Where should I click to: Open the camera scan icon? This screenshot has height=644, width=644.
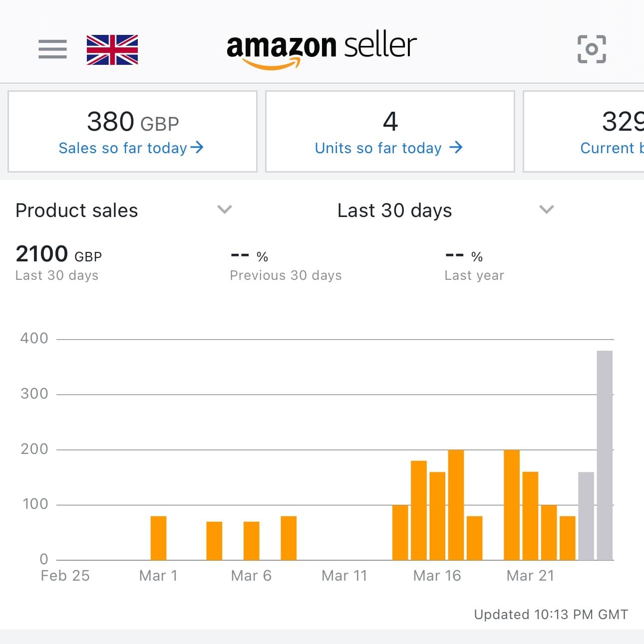tap(592, 49)
